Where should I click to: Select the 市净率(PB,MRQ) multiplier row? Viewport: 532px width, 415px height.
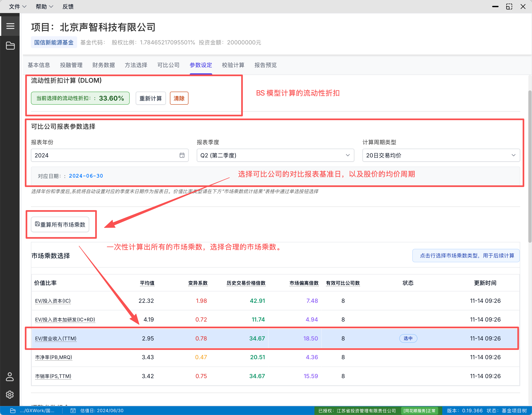[x=275, y=357]
